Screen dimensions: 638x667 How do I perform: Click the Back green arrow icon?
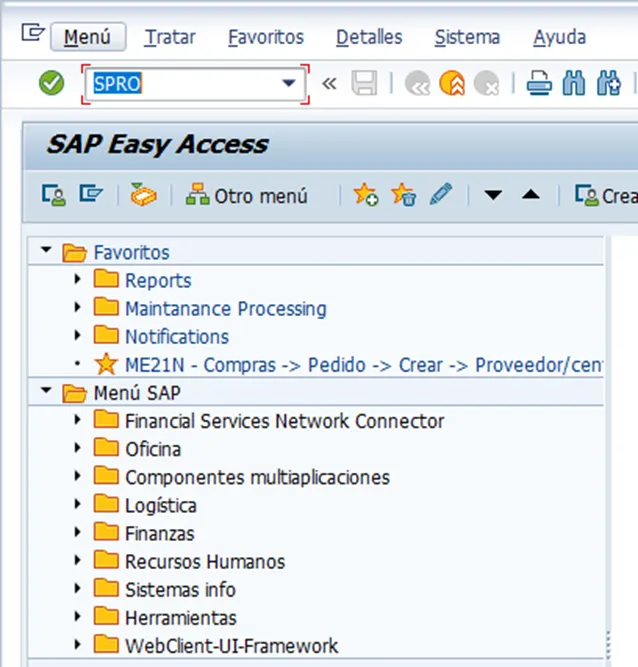tap(417, 83)
